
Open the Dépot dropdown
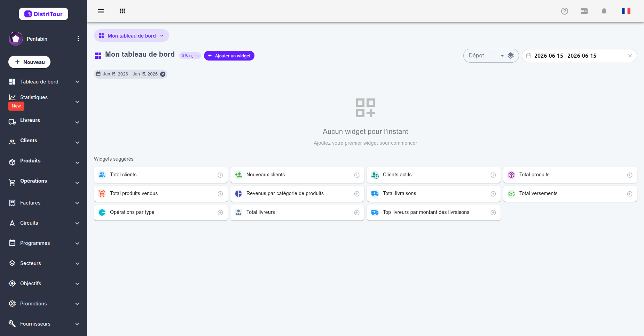click(x=486, y=56)
